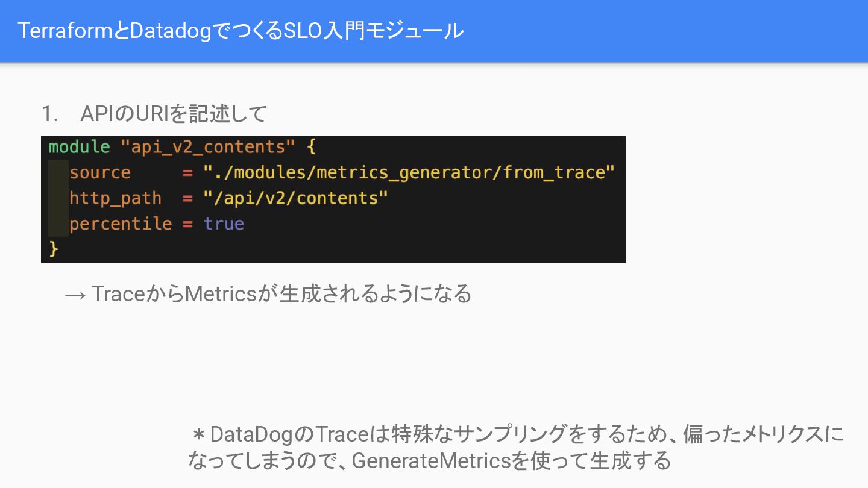The width and height of the screenshot is (868, 488).
Task: Click the closing curly brace of the module block
Action: point(54,249)
